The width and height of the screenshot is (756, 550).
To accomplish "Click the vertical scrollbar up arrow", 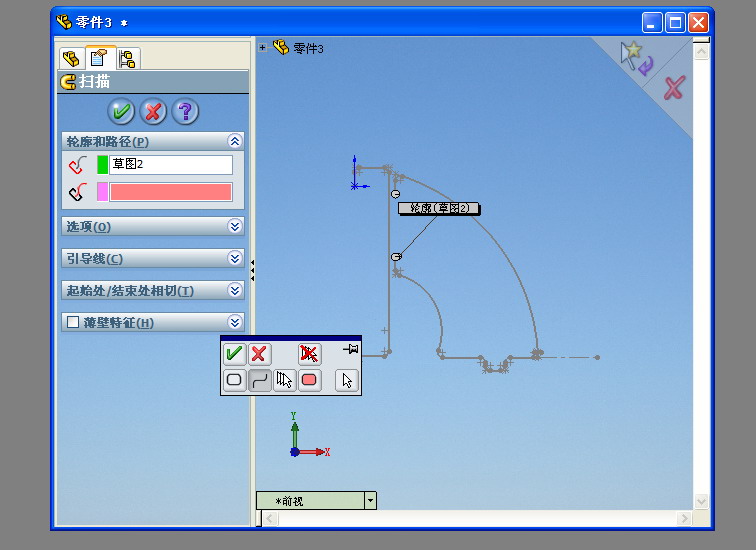I will coord(701,52).
